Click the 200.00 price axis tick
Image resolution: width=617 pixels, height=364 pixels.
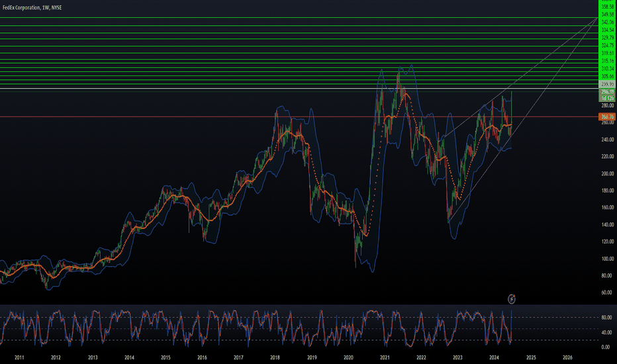608,173
